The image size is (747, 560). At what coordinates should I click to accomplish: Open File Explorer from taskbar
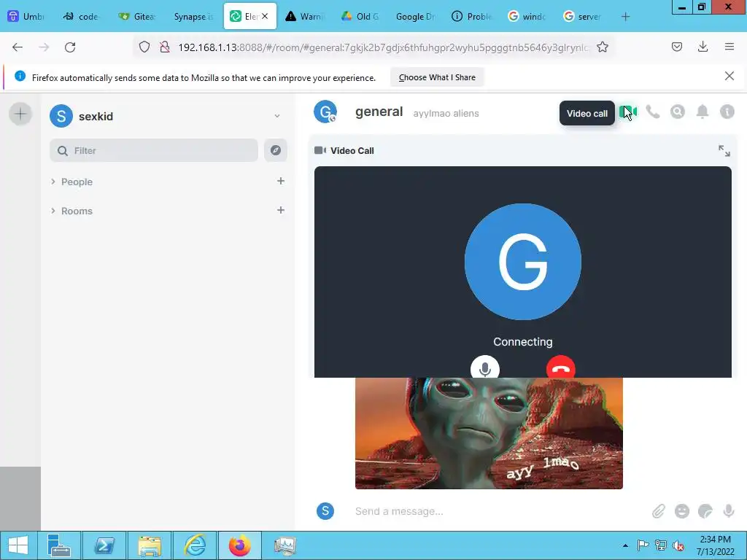tap(150, 545)
